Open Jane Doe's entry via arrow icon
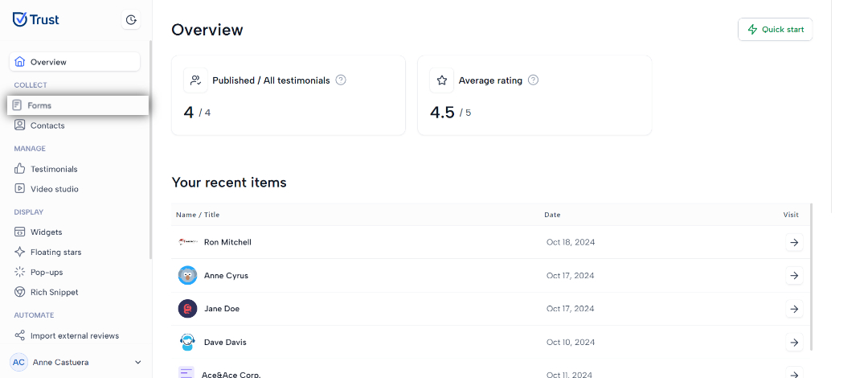 coord(794,309)
